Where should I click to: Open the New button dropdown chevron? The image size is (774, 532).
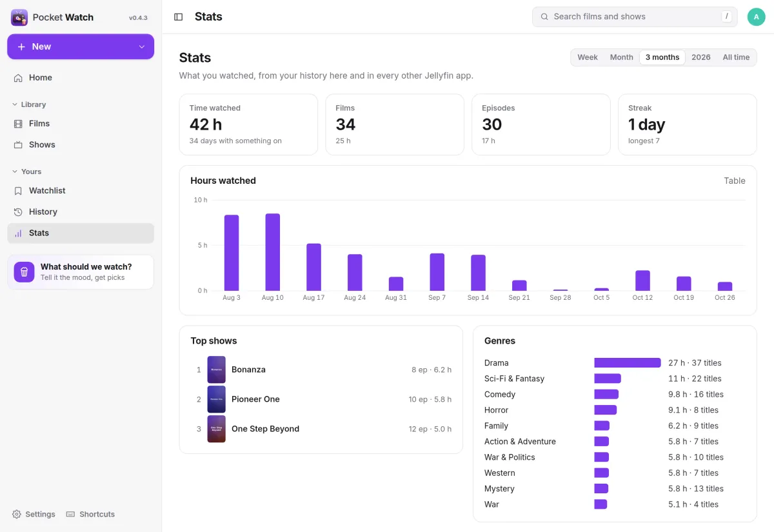point(142,46)
